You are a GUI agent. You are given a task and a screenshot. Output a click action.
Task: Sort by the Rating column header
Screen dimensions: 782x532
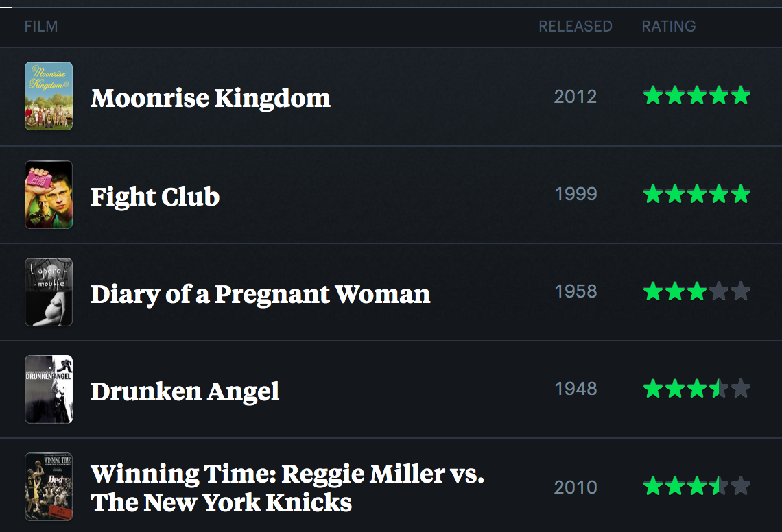coord(668,27)
